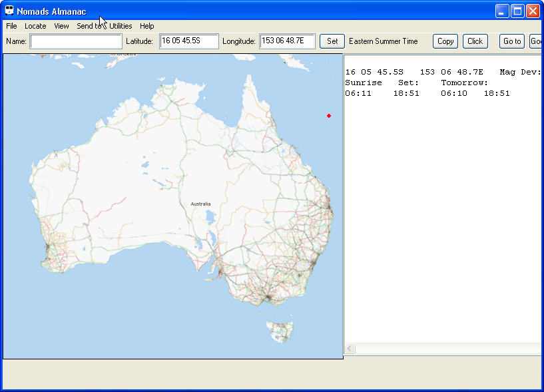Viewport: 544px width, 392px height.
Task: Click the red location marker on the map
Action: point(329,116)
